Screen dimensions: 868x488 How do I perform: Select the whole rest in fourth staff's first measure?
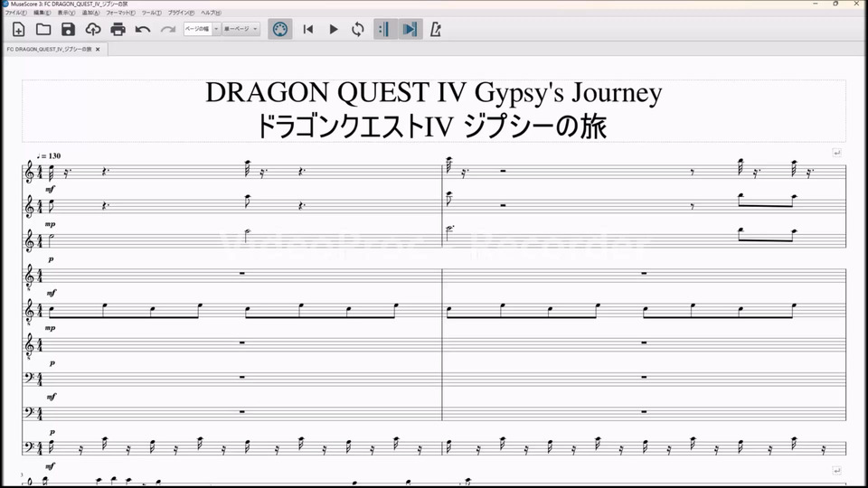point(242,273)
